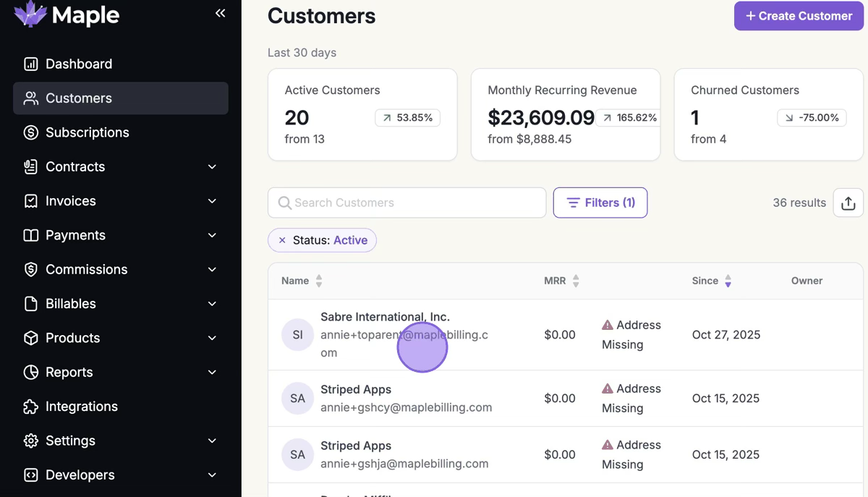Expand the Contracts menu chevron
Viewport: 868px width, 497px height.
pyautogui.click(x=212, y=166)
